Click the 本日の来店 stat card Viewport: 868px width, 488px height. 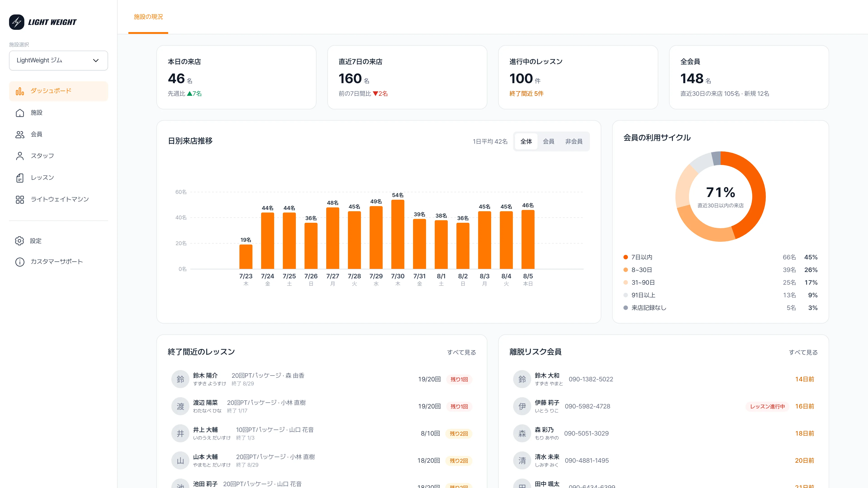click(x=236, y=77)
